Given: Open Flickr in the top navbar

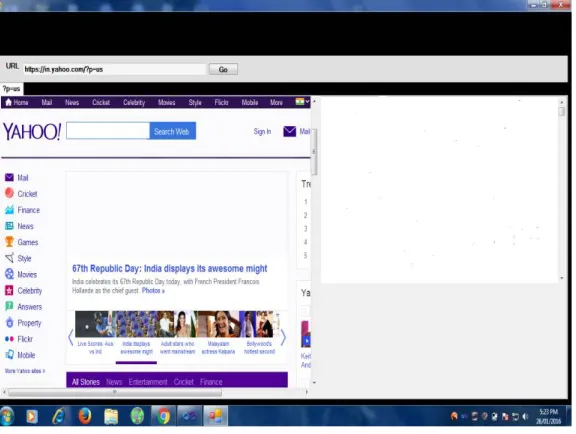Looking at the screenshot, I should click(x=222, y=103).
